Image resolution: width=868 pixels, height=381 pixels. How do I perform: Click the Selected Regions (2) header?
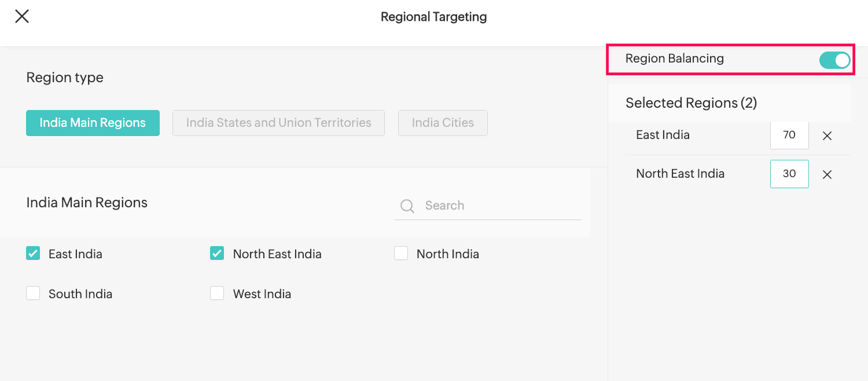pyautogui.click(x=691, y=103)
